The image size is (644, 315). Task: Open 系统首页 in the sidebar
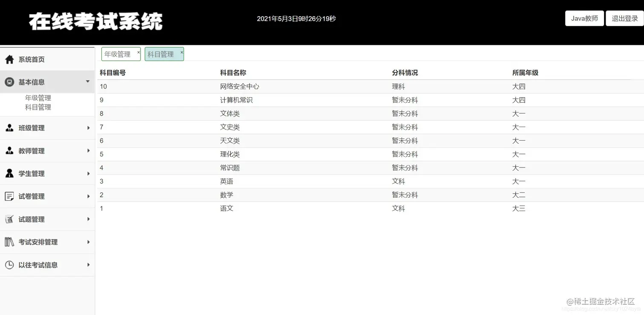pos(32,60)
